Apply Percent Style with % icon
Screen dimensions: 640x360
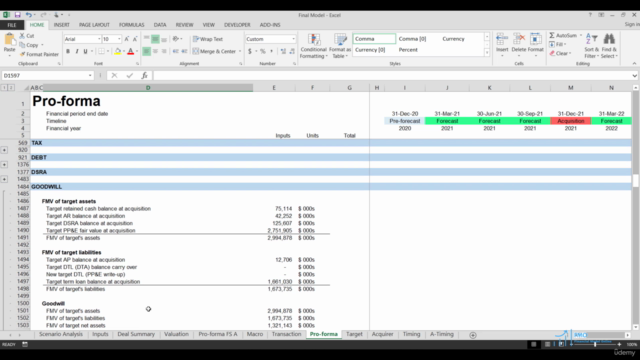pos(262,51)
